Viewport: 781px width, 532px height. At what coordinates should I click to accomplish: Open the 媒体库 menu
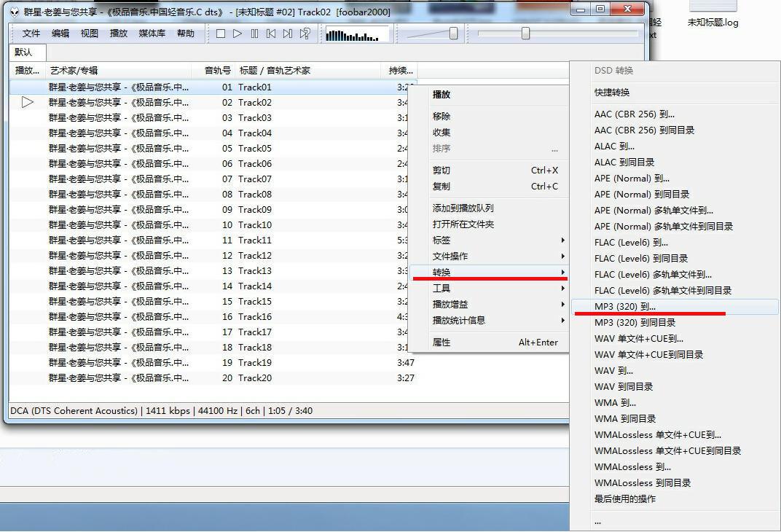coord(152,34)
